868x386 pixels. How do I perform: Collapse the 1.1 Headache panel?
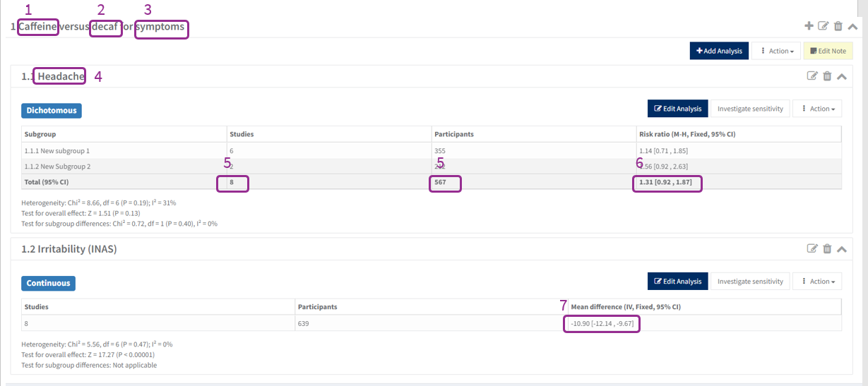tap(841, 76)
